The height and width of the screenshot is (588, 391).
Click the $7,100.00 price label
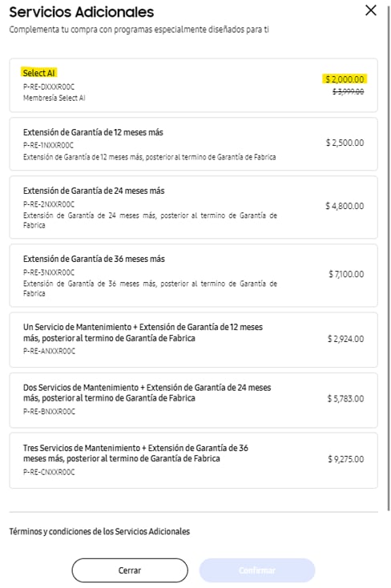[346, 274]
